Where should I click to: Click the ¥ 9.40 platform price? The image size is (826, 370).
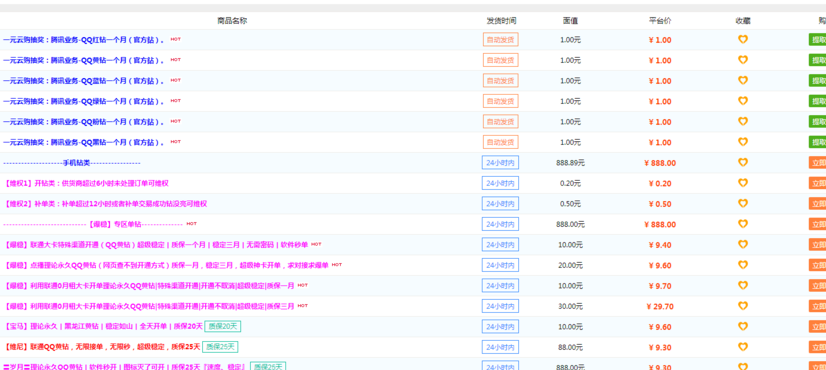click(x=660, y=245)
